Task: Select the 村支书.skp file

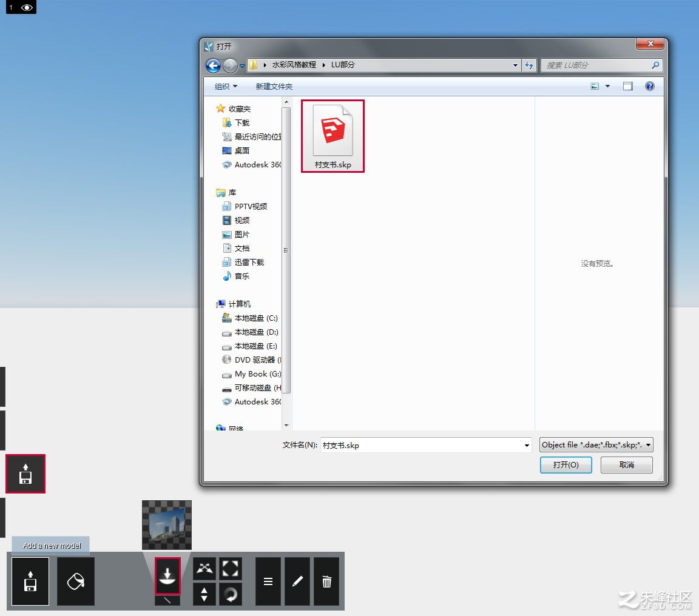Action: (x=333, y=136)
